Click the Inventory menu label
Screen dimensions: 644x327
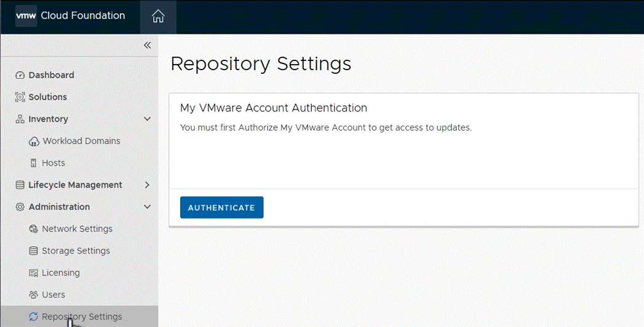point(48,119)
